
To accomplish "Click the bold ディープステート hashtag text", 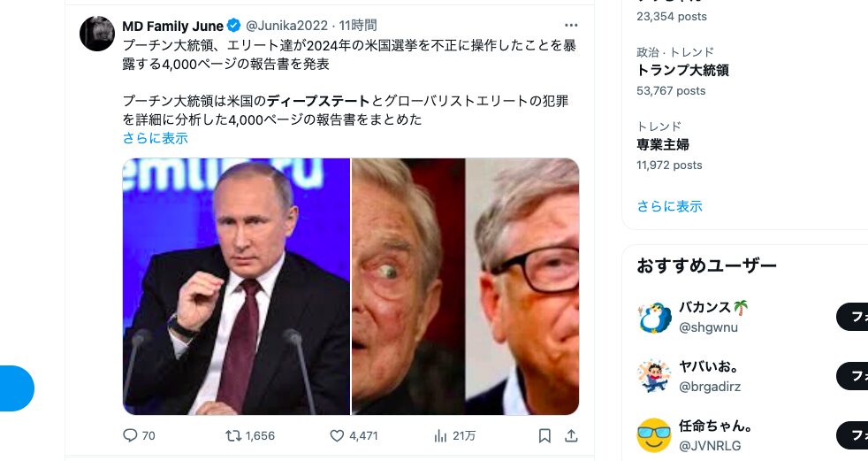I will coord(318,101).
